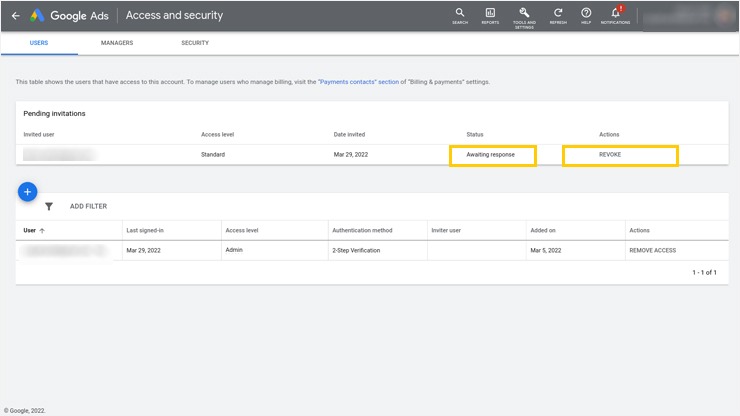Click the 1 - 1 of 1 pagination text
Image resolution: width=740 pixels, height=416 pixels.
(704, 272)
